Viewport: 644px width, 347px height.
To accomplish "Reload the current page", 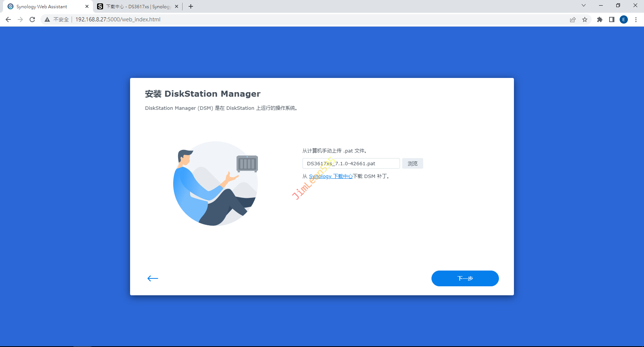I will [x=32, y=19].
